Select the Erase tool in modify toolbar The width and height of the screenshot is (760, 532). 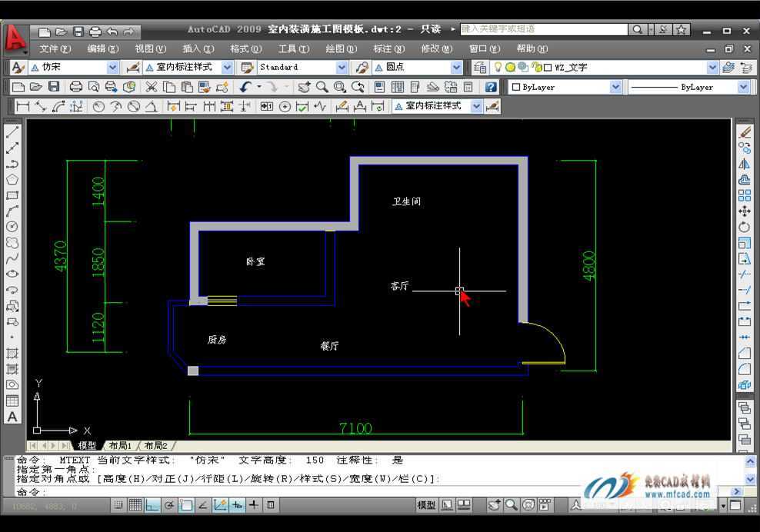tap(745, 131)
